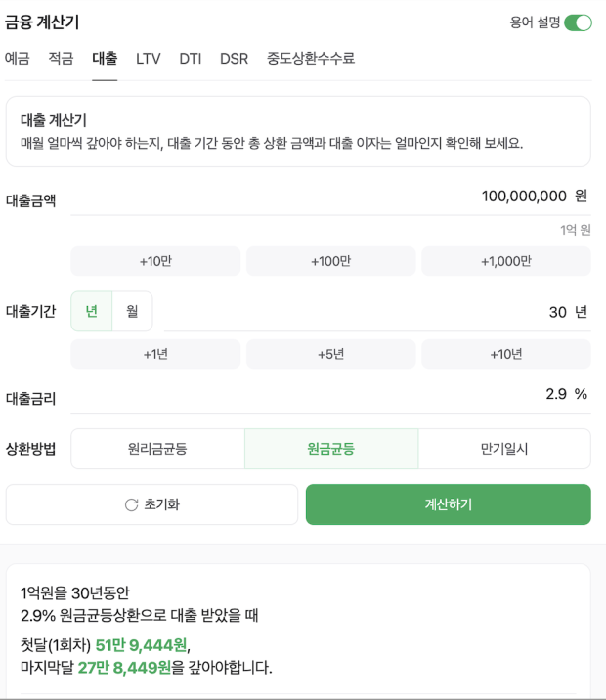This screenshot has height=700, width=606.
Task: Choose 만기일시 repayment method
Action: (x=504, y=449)
